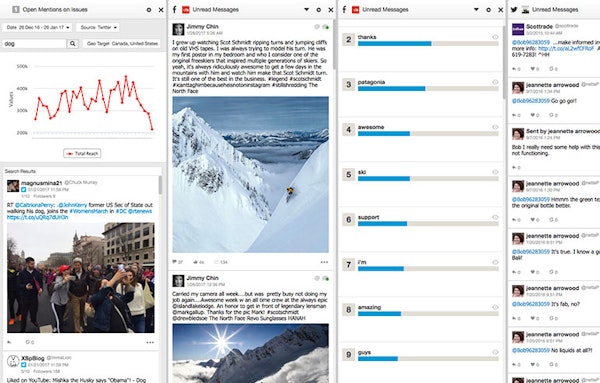
Task: Select the Geo Target Canada, United States filter
Action: 122,44
